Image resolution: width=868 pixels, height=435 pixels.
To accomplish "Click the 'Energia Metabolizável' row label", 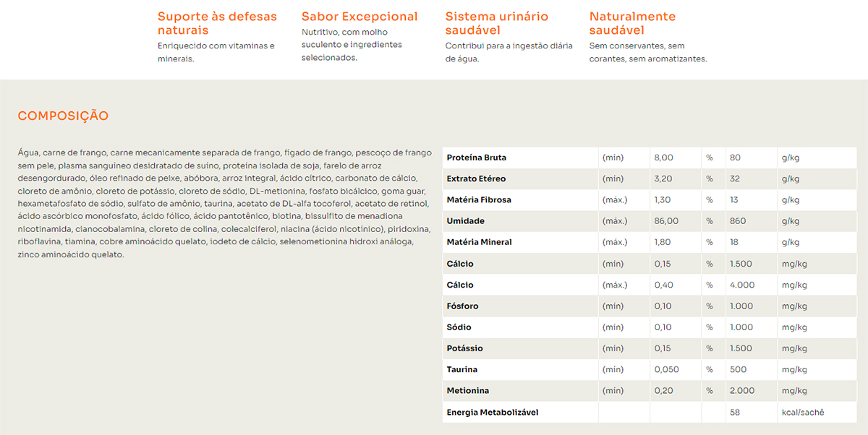I will (492, 413).
